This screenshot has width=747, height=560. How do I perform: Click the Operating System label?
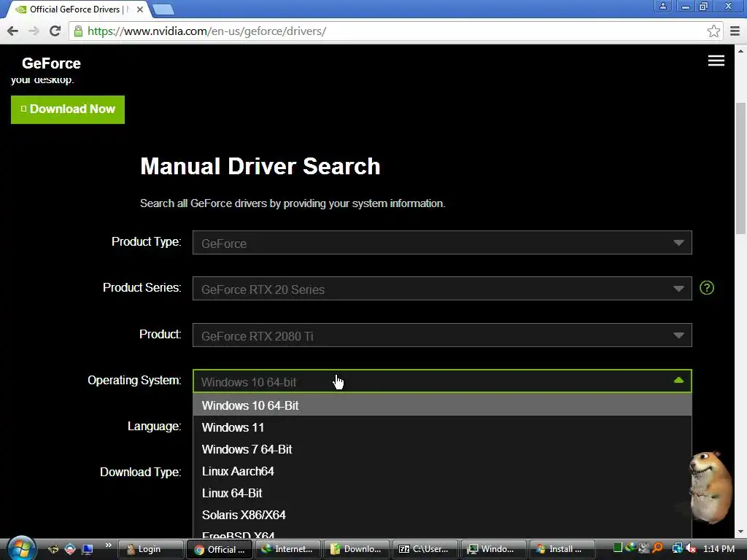tap(134, 380)
